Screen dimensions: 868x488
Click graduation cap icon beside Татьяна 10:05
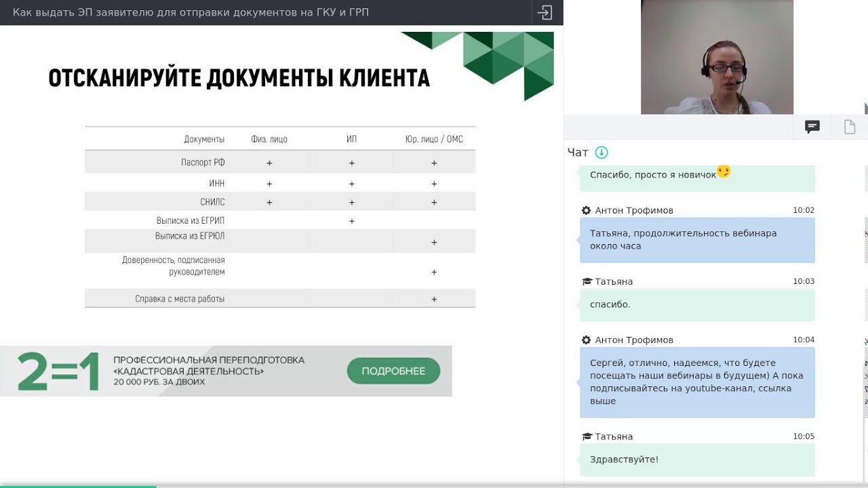point(587,436)
